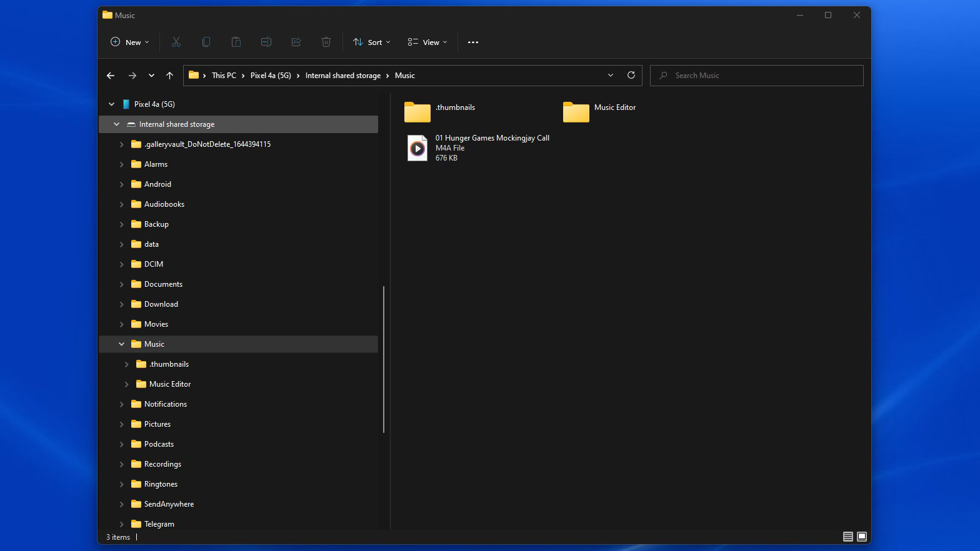Go up one folder level with the Up arrow
Viewport: 980px width, 551px height.
(169, 76)
